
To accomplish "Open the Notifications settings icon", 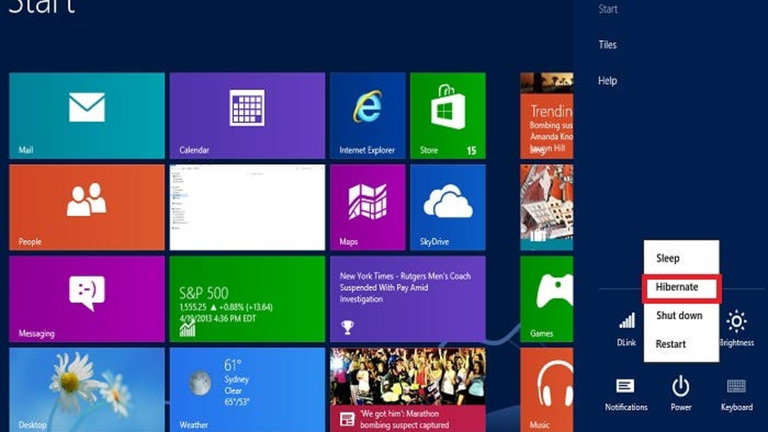I will pos(626,393).
